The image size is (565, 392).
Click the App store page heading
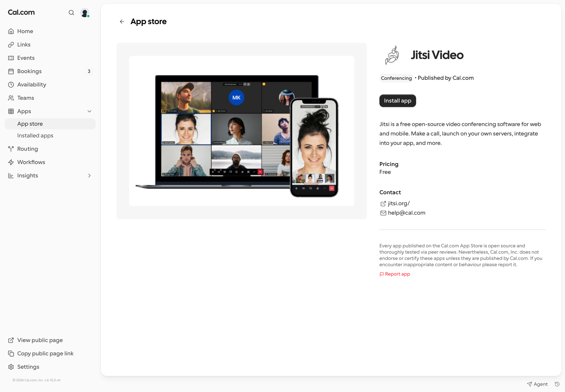pos(149,22)
